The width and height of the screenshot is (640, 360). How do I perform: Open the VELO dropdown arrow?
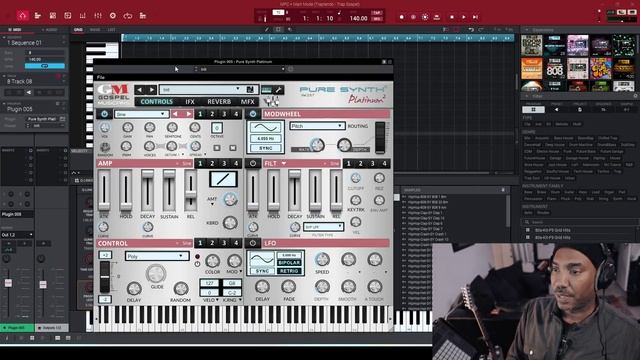(217, 300)
